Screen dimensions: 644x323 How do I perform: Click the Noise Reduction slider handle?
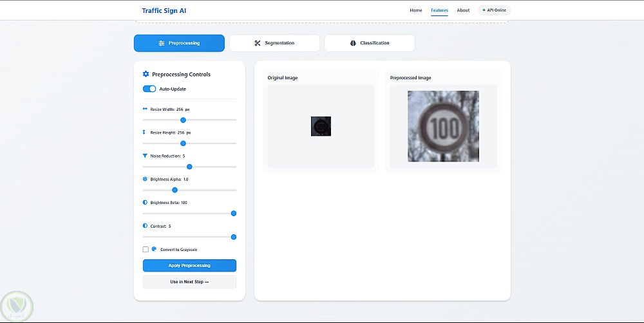pos(189,167)
